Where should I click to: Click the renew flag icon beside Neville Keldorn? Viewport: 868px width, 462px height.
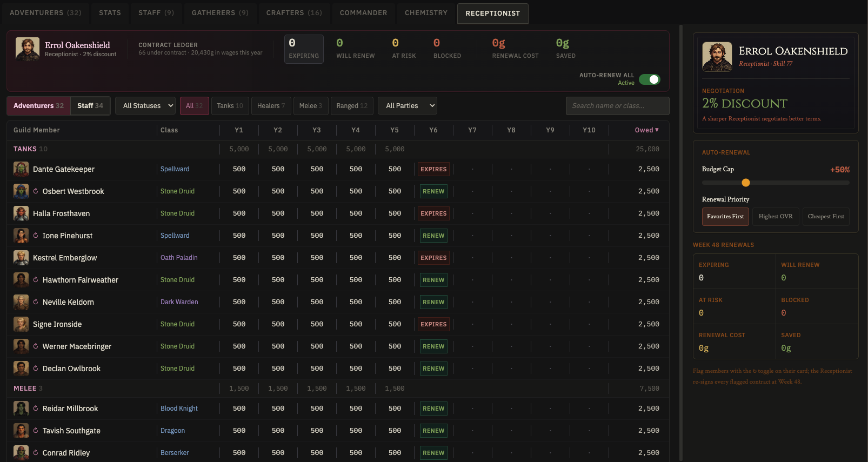tap(36, 302)
